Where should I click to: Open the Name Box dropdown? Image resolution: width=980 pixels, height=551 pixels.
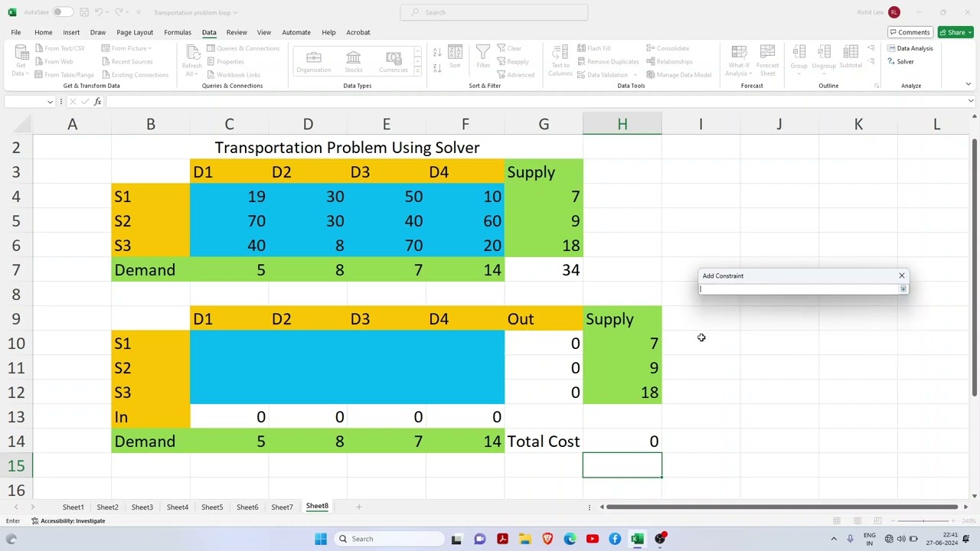[50, 102]
